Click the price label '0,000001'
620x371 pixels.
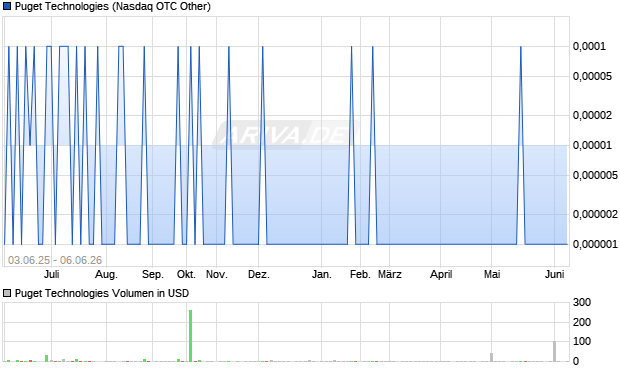pos(595,244)
